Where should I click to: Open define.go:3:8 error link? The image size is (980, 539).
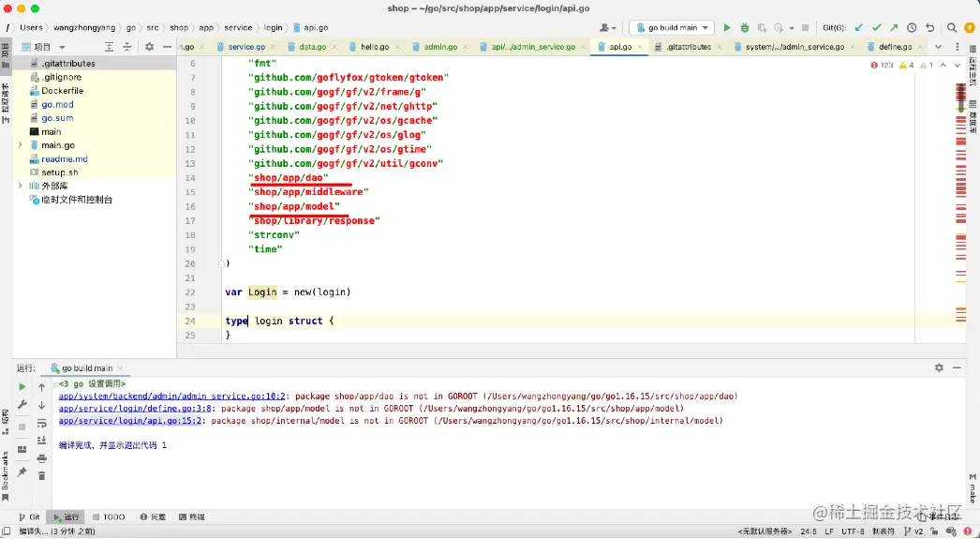[135, 409]
